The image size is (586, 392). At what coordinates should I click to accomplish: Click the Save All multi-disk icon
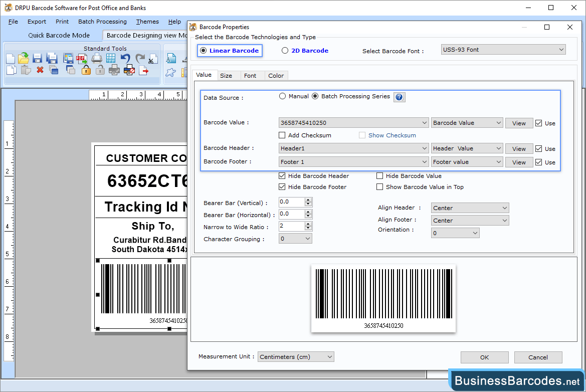pos(52,58)
